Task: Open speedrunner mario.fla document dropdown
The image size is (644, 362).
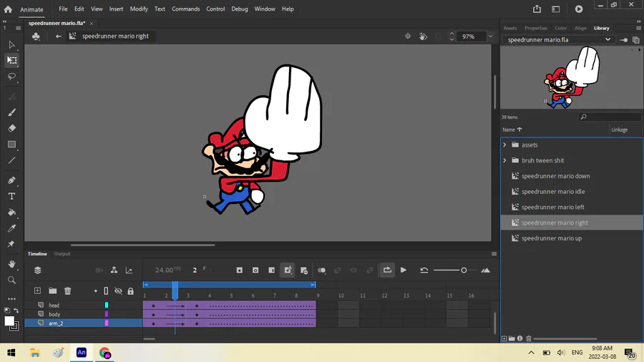Action: coord(557,40)
